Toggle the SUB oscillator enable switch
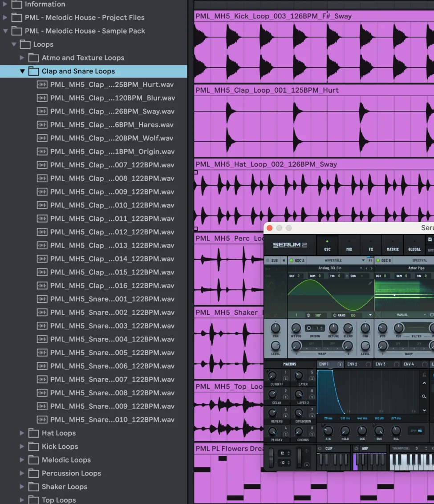This screenshot has width=434, height=504. (x=268, y=260)
